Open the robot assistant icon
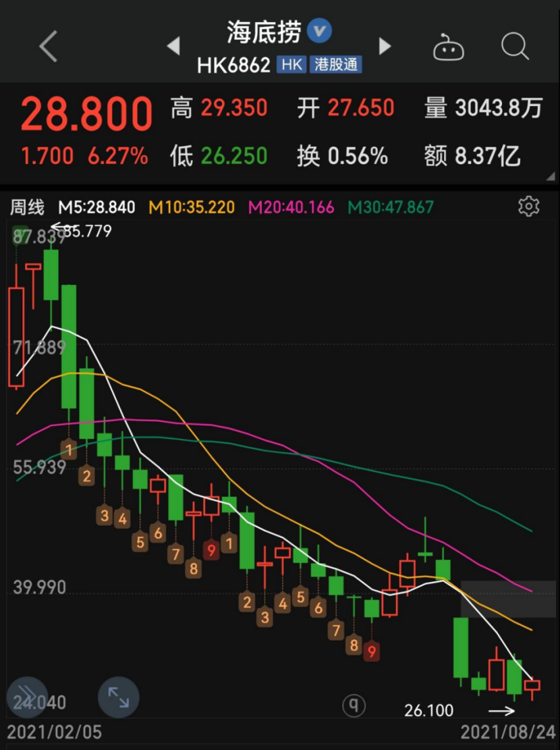This screenshot has height=750, width=560. (448, 47)
